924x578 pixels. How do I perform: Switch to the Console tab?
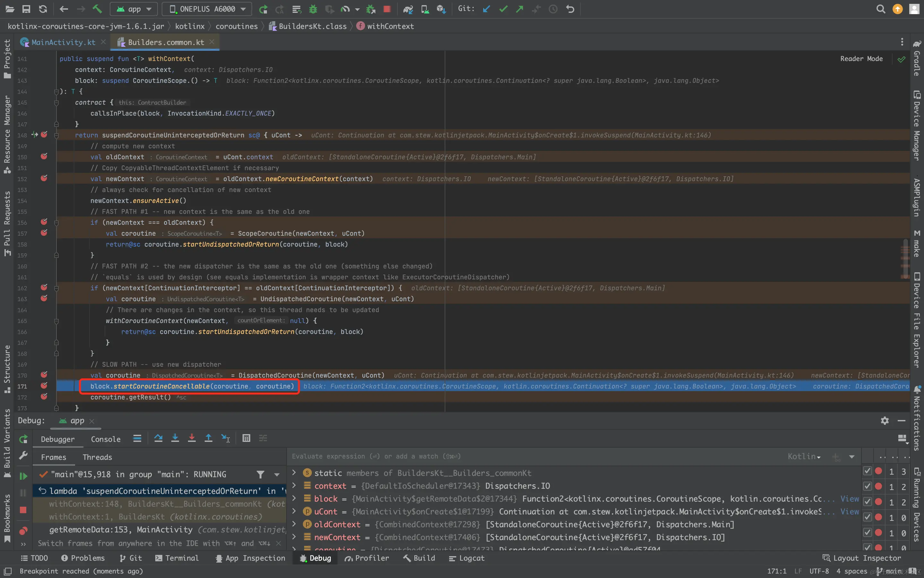point(105,439)
